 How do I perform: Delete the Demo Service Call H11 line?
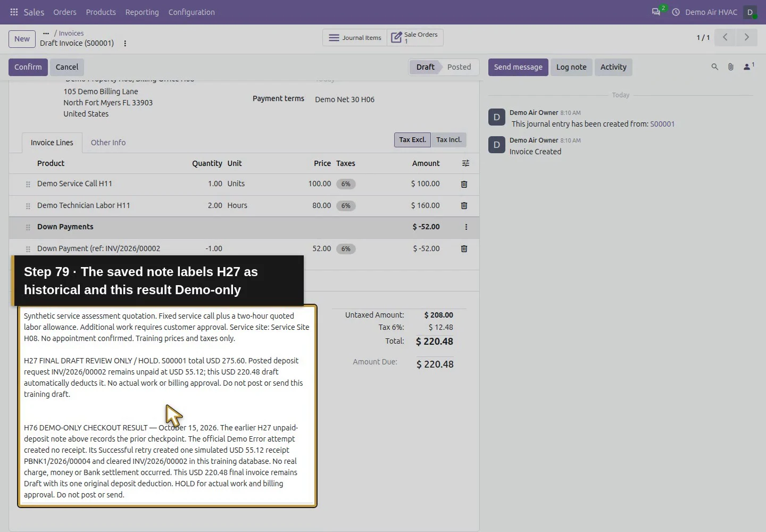[464, 184]
